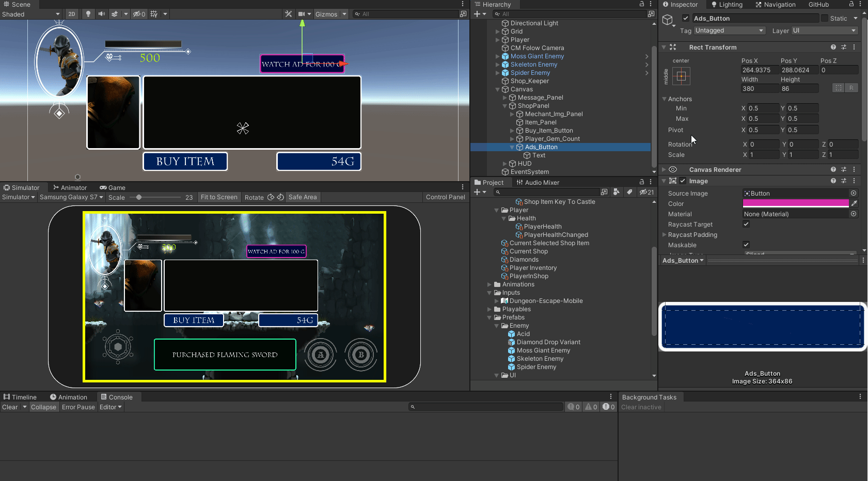Expand Buy_Item_Button in Hierarchy
Image resolution: width=868 pixels, height=481 pixels.
pos(512,131)
